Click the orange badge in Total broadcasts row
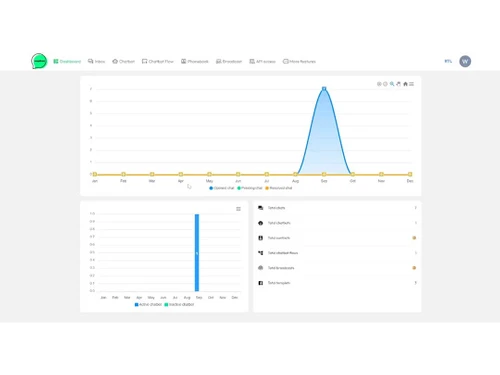This screenshot has height=375, width=500. click(x=414, y=268)
